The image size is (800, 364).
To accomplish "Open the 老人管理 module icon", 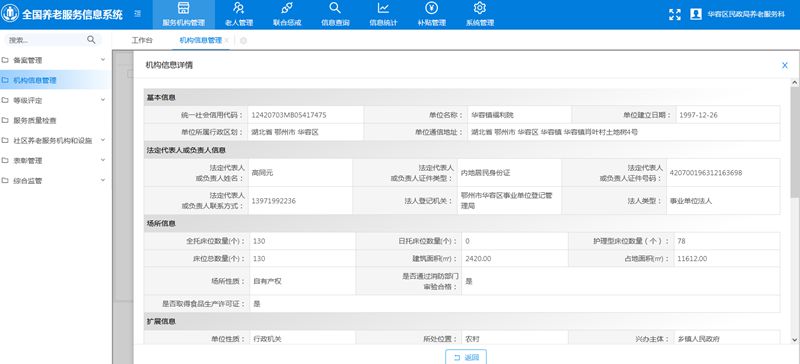I will click(238, 8).
